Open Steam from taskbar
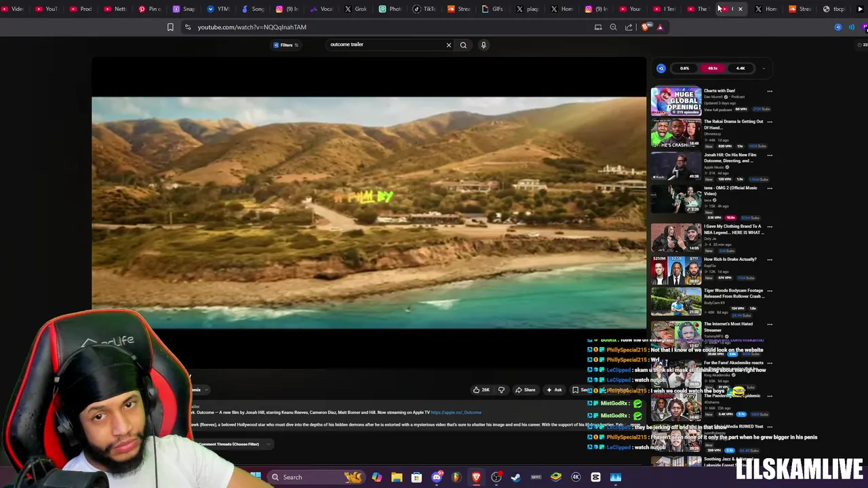 click(516, 477)
